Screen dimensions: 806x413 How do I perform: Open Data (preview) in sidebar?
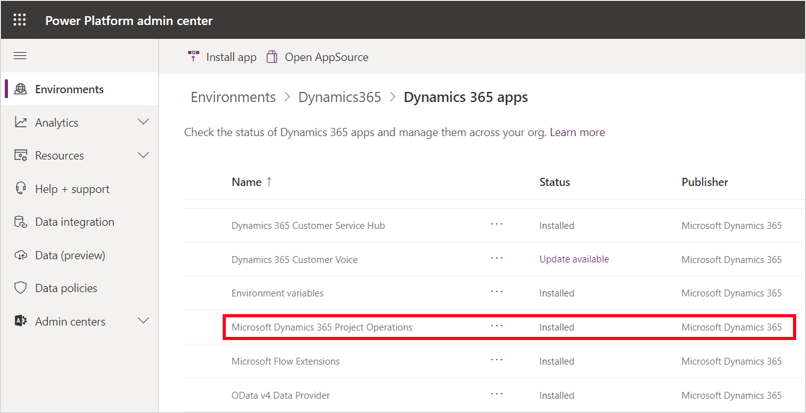coord(80,255)
